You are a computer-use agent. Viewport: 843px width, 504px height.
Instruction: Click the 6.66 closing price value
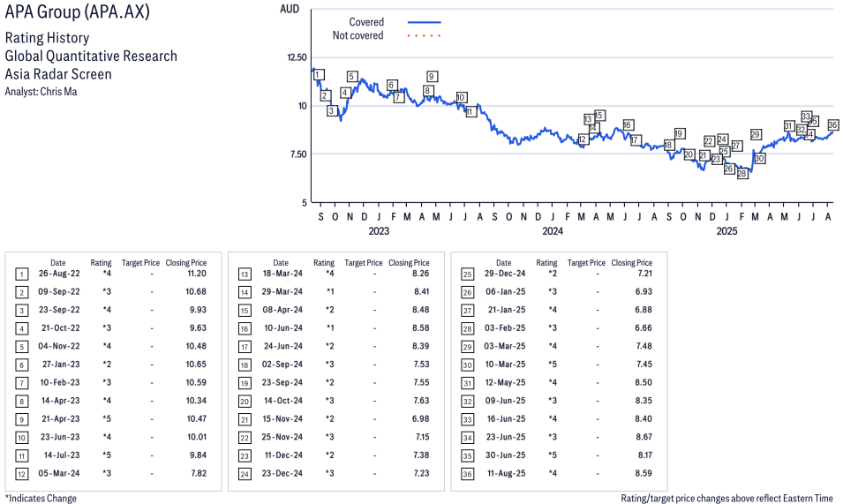click(644, 327)
